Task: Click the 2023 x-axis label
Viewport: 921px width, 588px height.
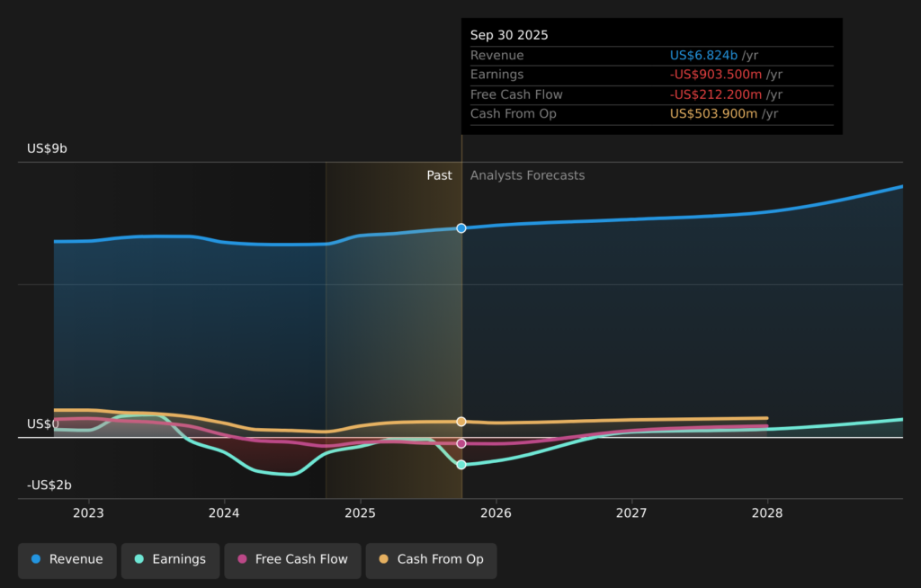Action: (x=88, y=513)
